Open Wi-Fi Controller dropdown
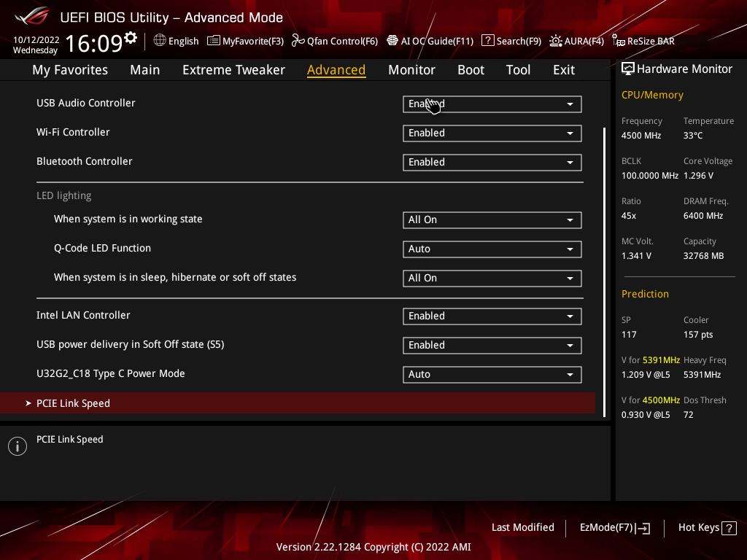 pyautogui.click(x=492, y=133)
